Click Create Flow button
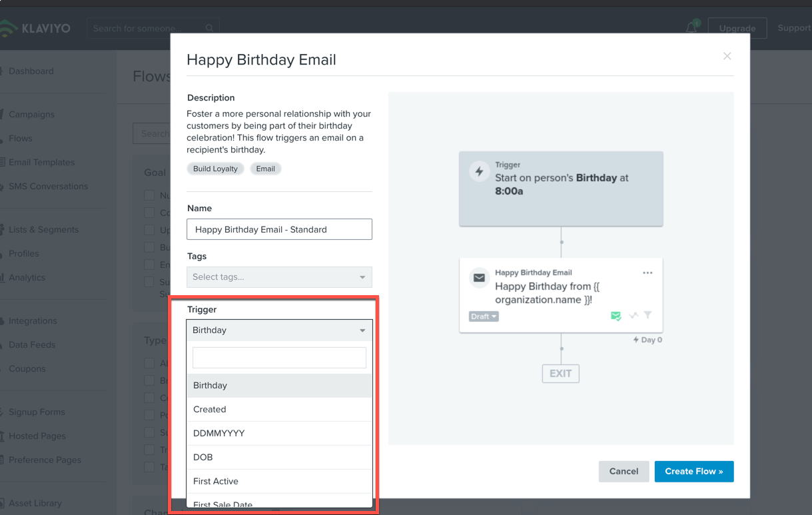Viewport: 812px width, 515px height. pos(694,471)
